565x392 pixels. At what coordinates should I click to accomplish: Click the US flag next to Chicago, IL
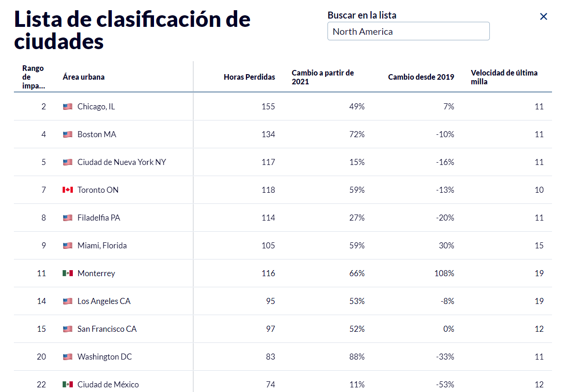pos(68,107)
